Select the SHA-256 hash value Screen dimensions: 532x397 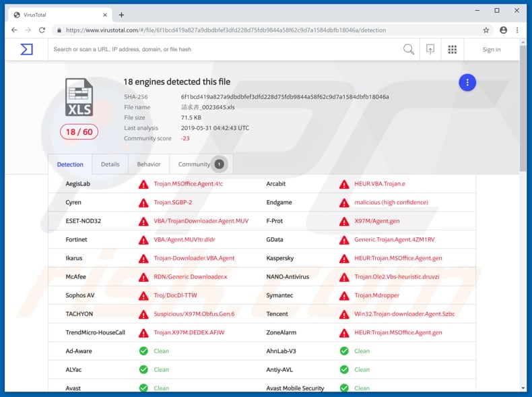285,97
